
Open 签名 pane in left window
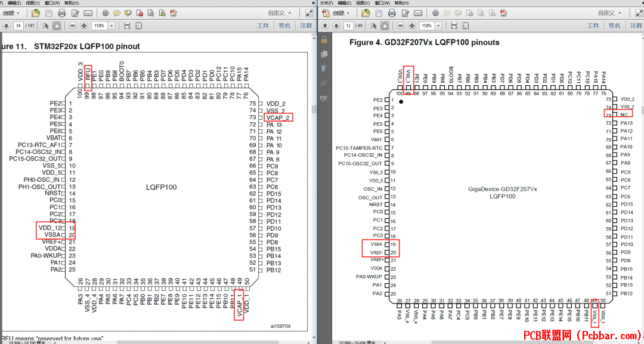[284, 26]
